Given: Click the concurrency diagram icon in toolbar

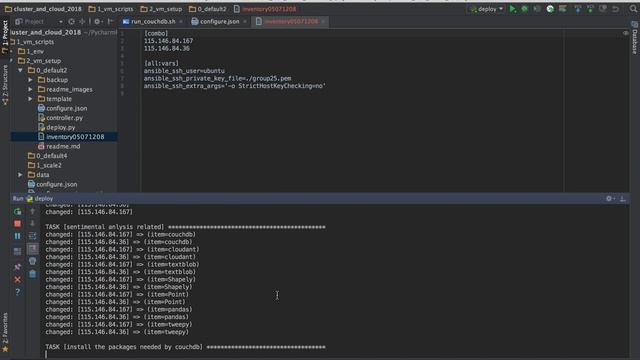Looking at the screenshot, I should (x=563, y=9).
